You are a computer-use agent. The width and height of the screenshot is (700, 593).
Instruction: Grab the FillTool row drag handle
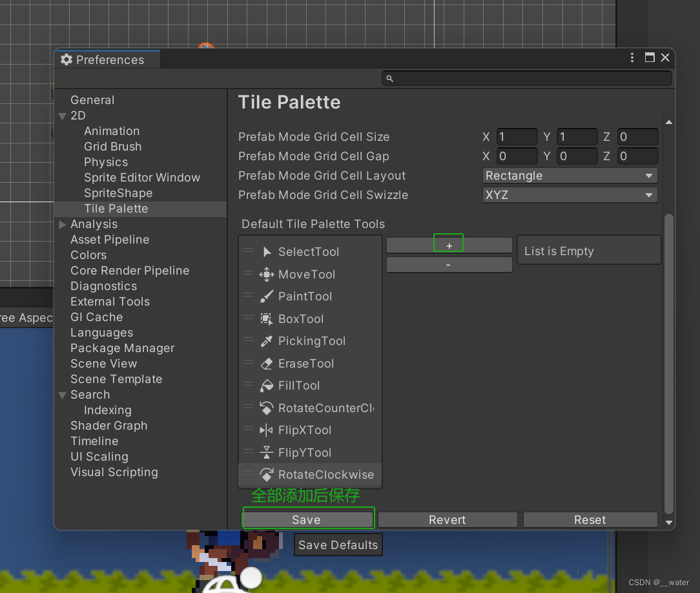[x=248, y=384]
